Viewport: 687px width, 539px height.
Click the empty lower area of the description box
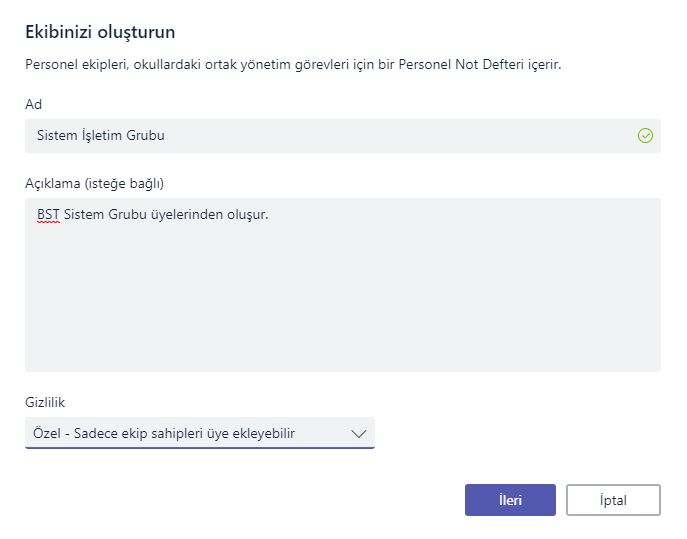(343, 307)
